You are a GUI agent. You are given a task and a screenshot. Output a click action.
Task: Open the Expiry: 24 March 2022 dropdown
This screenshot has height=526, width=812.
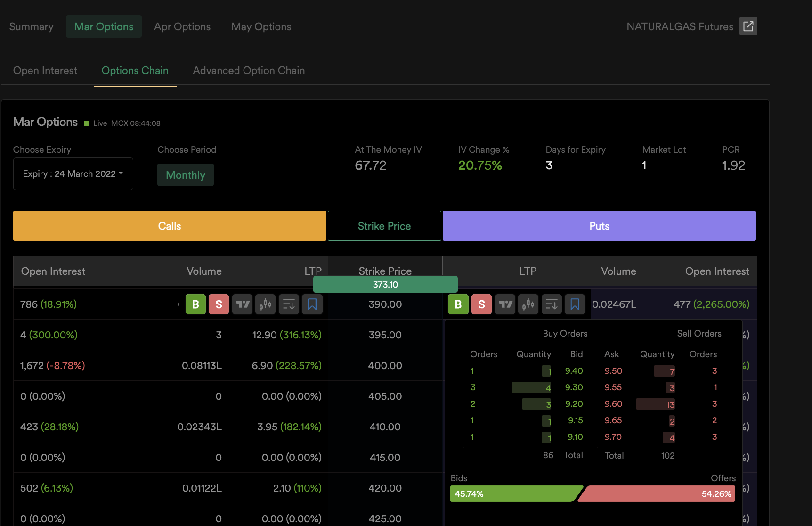coord(73,174)
